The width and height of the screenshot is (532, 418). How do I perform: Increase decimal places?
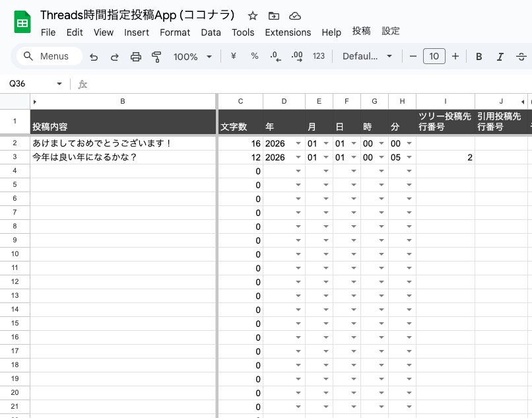click(x=297, y=56)
